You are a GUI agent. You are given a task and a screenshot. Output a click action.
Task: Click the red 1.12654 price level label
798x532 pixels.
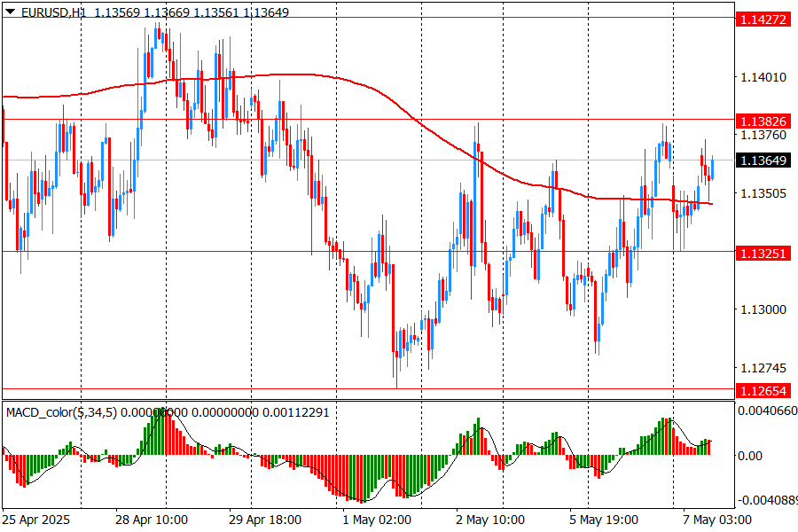point(763,390)
